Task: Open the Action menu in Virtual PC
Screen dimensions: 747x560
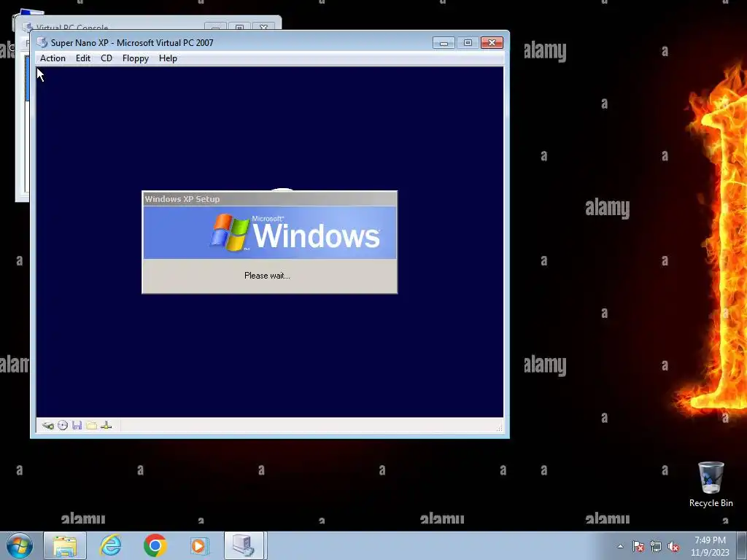Action: (x=53, y=58)
